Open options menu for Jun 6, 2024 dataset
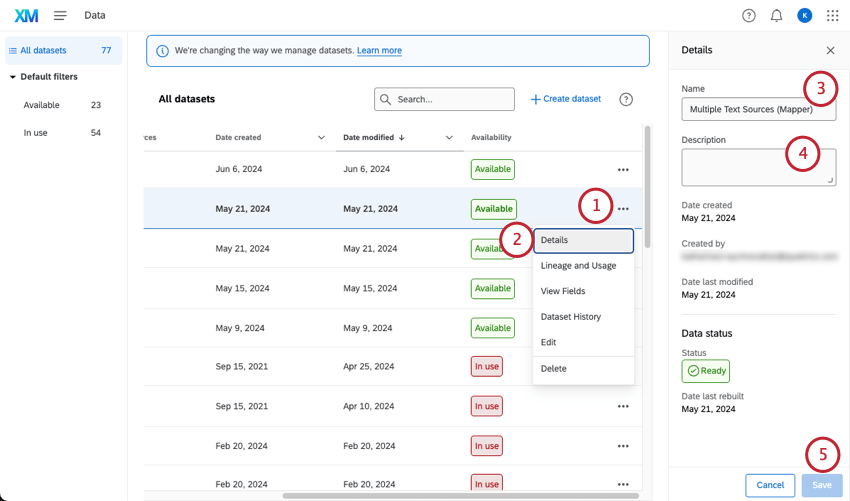This screenshot has height=501, width=850. 623,170
